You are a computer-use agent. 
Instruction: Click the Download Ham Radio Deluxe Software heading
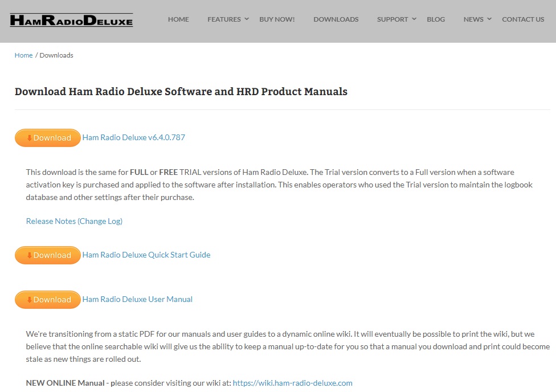pyautogui.click(x=181, y=92)
